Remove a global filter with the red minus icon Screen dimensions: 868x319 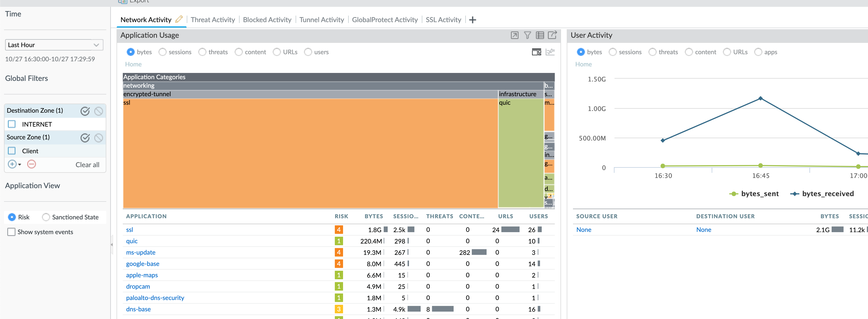[x=31, y=164]
